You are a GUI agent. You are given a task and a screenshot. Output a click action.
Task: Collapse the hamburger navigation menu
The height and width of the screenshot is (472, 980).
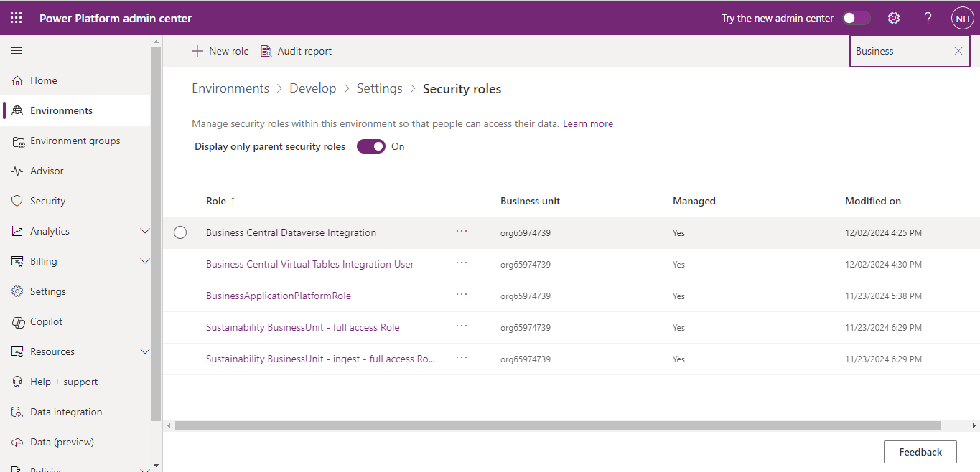[17, 51]
